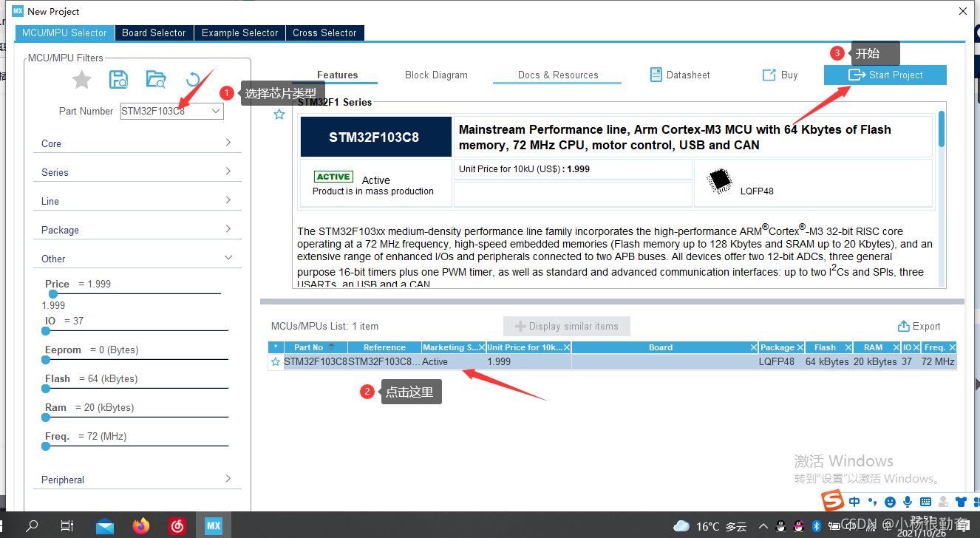Switch to Cross Selector tab
The image size is (980, 538).
coord(324,33)
